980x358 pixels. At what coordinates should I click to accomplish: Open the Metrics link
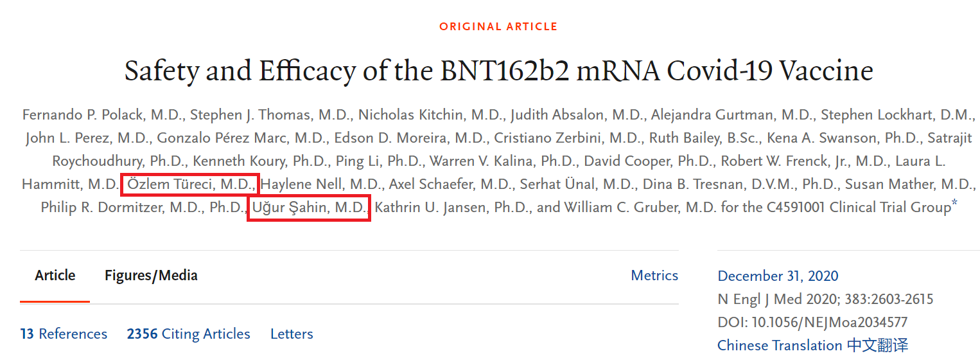click(654, 276)
